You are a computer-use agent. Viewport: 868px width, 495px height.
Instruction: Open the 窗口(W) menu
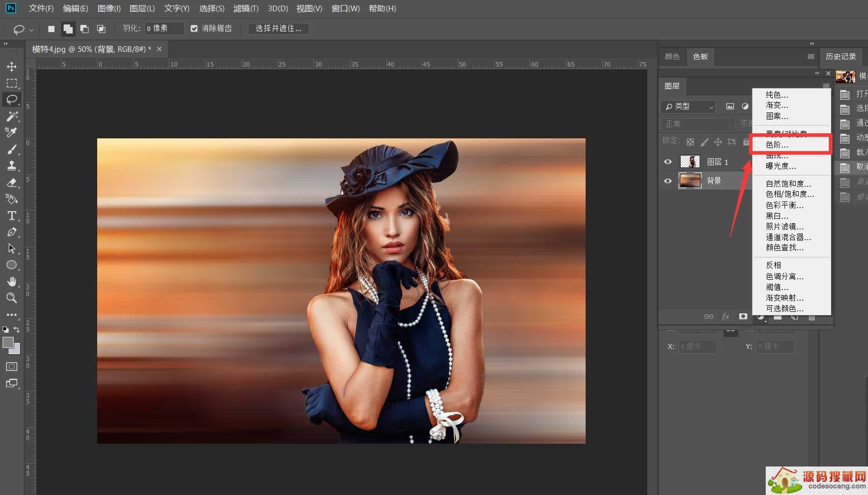click(x=345, y=9)
